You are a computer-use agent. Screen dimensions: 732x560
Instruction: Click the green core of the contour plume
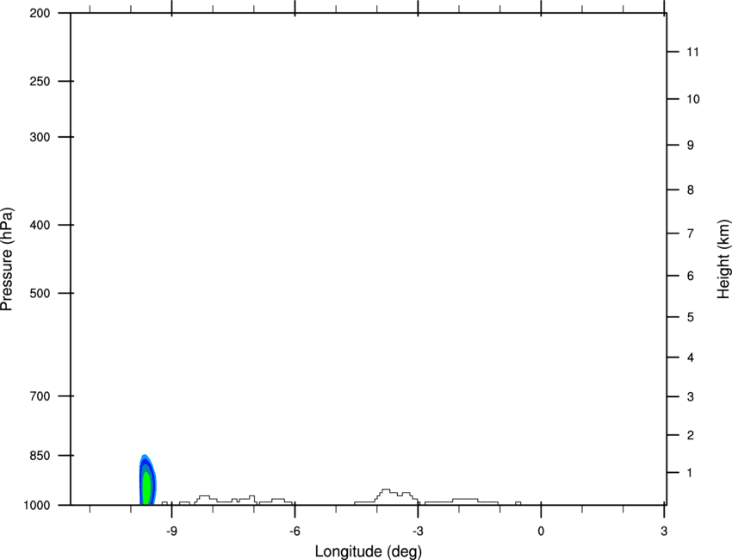coord(146,489)
